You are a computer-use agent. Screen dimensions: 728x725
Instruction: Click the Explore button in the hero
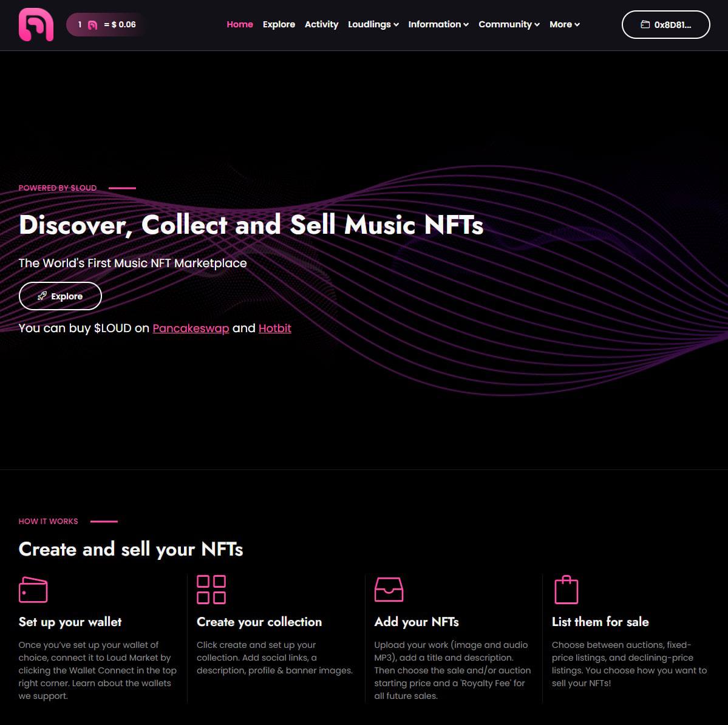[x=60, y=296]
